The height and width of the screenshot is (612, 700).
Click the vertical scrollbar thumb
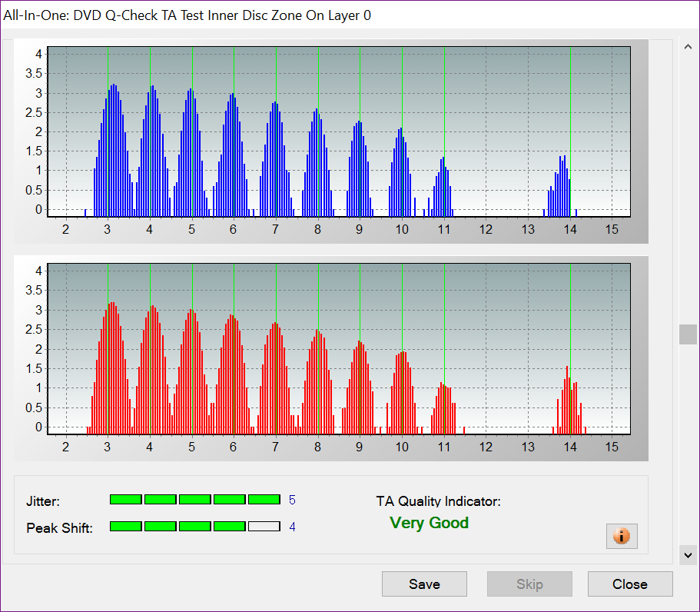688,334
